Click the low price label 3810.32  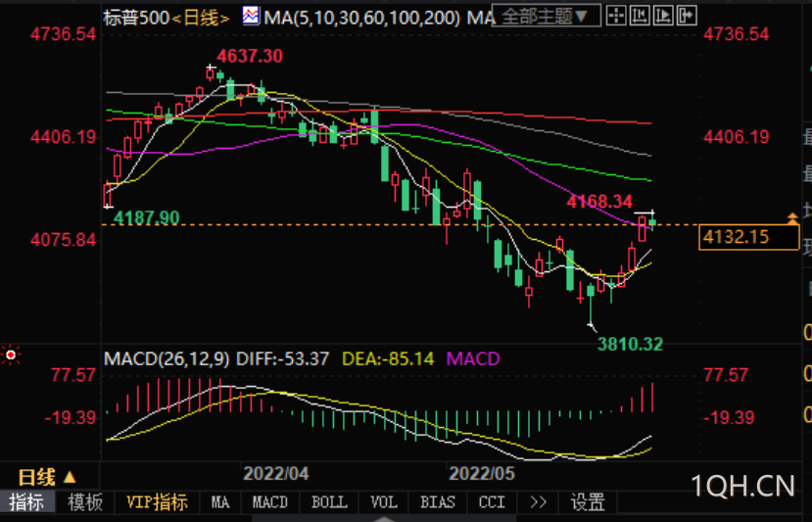pos(630,344)
